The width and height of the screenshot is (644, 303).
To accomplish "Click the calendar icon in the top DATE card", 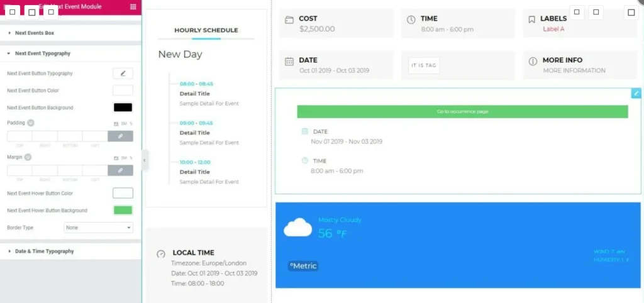I will pos(289,62).
